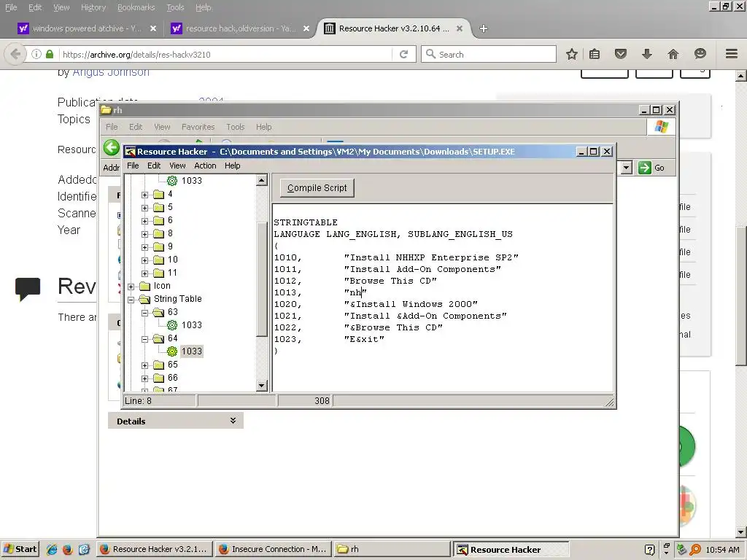Switch to 'windows powered atchive' tab
Image resolution: width=747 pixels, height=560 pixels.
[86, 28]
